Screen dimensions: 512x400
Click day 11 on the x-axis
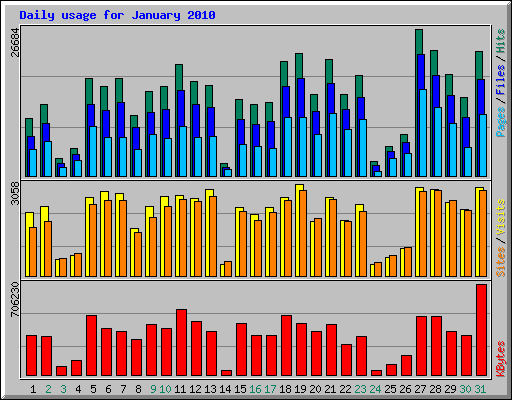click(x=180, y=389)
